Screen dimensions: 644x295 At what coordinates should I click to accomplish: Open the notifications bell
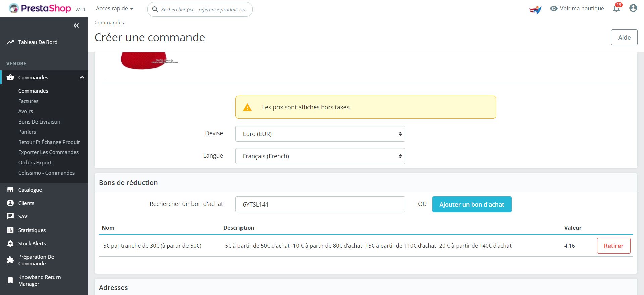click(x=616, y=9)
